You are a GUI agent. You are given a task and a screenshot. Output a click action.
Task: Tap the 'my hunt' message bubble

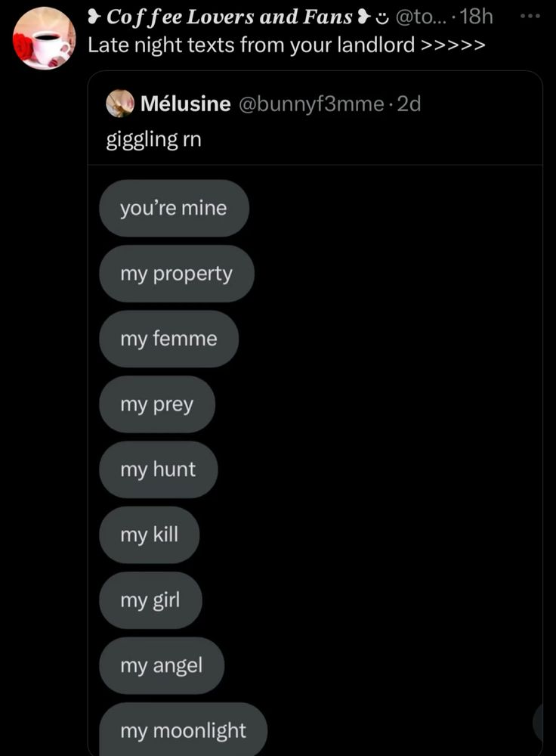coord(158,469)
